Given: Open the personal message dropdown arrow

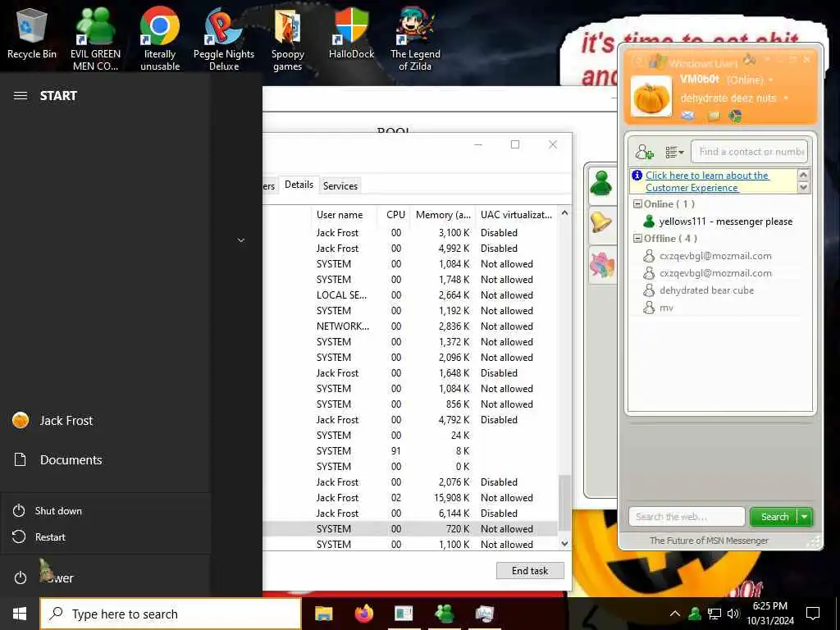Looking at the screenshot, I should (x=786, y=98).
